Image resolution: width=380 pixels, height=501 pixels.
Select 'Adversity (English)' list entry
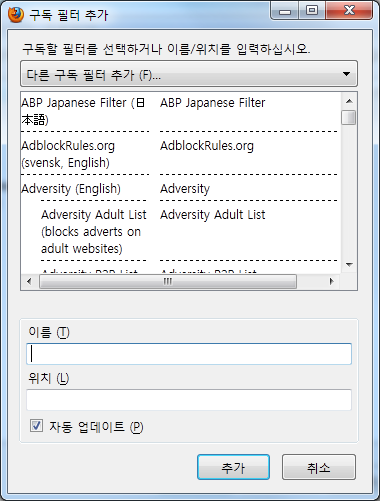[71, 189]
